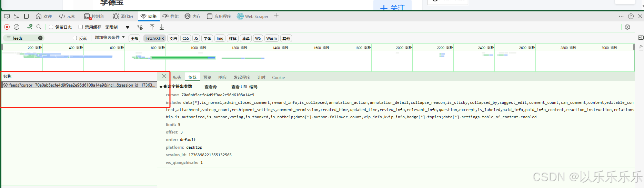Select the 媒体 media filter
Screen dimensions: 644x188
point(233,38)
